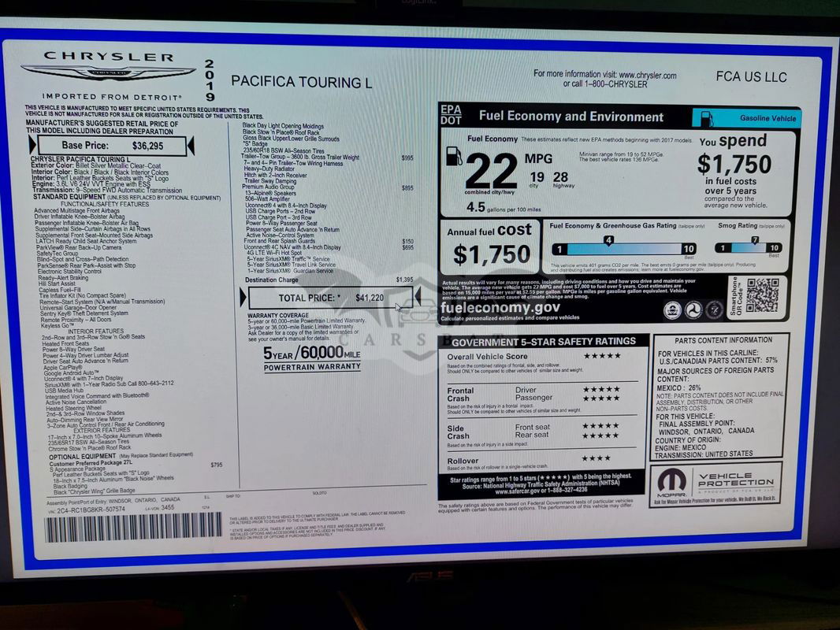Click the Rollover four-star rating

[597, 458]
